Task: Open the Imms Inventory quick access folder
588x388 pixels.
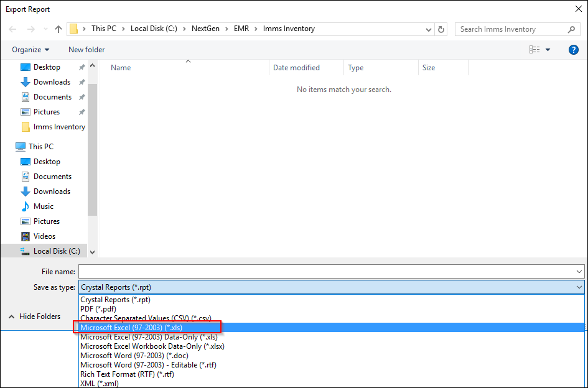Action: point(59,127)
